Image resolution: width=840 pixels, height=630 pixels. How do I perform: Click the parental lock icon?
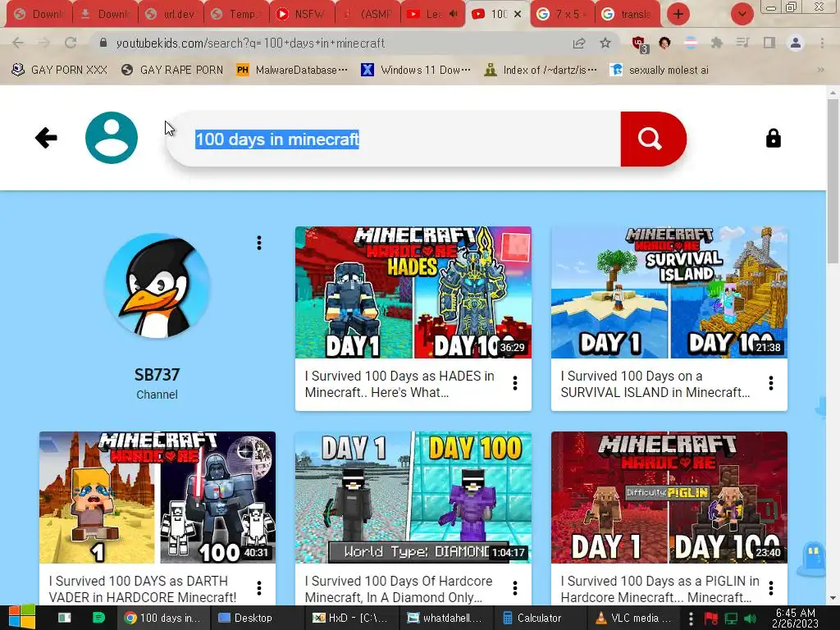773,138
